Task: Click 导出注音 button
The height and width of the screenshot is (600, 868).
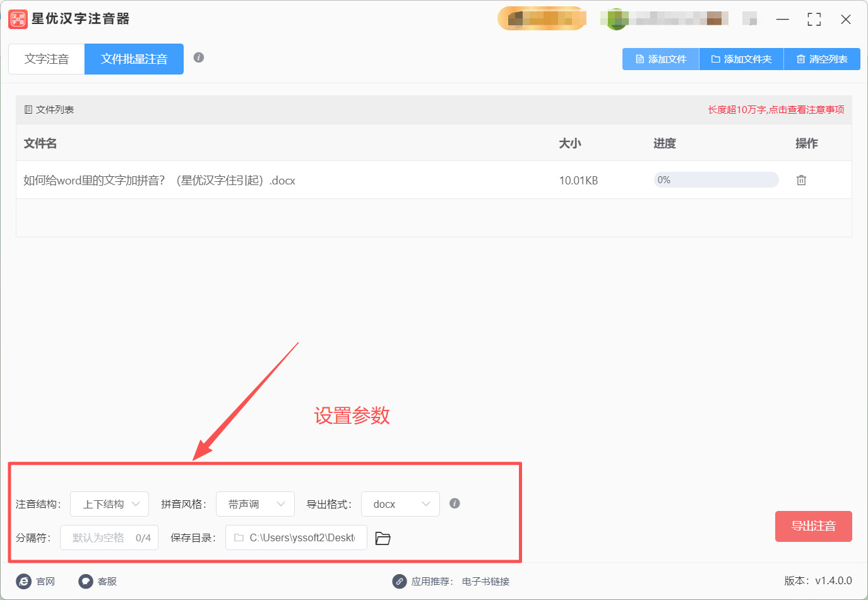Action: click(x=814, y=526)
